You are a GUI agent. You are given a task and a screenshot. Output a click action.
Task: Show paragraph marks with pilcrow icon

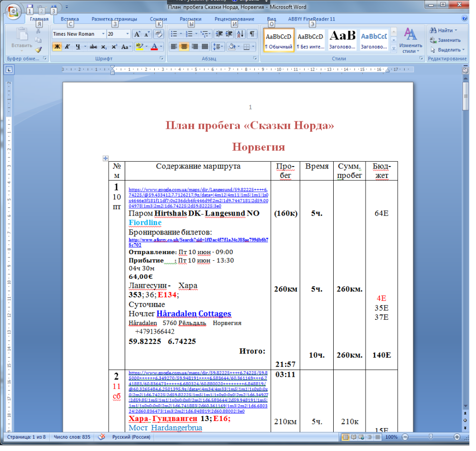pyautogui.click(x=252, y=34)
